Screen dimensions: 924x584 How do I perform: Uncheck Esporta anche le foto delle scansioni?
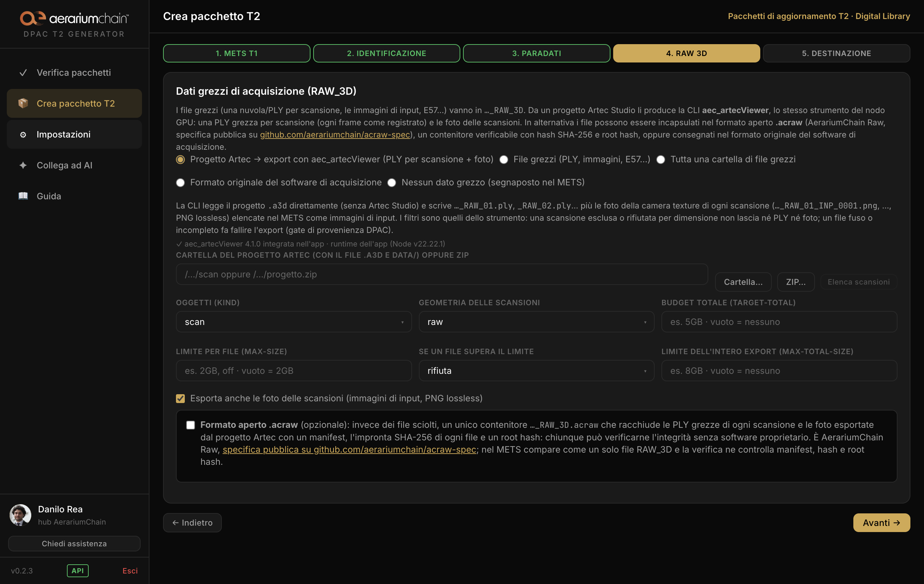click(x=180, y=398)
